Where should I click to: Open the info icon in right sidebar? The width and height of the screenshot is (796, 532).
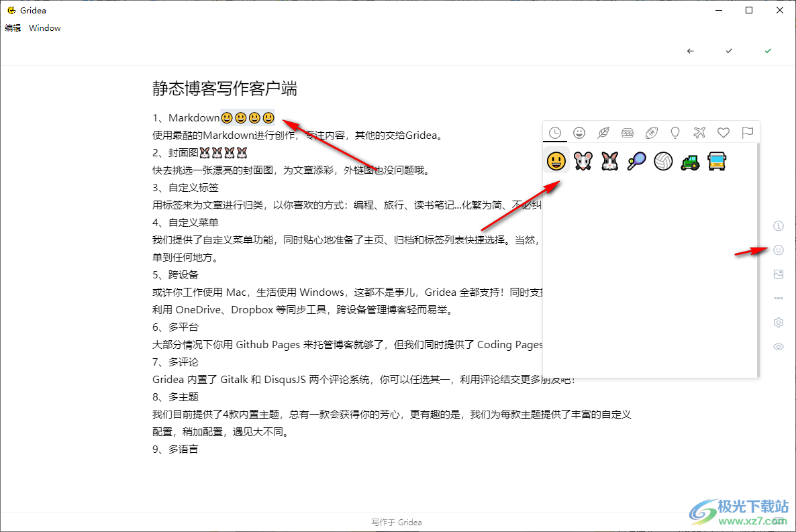point(779,226)
